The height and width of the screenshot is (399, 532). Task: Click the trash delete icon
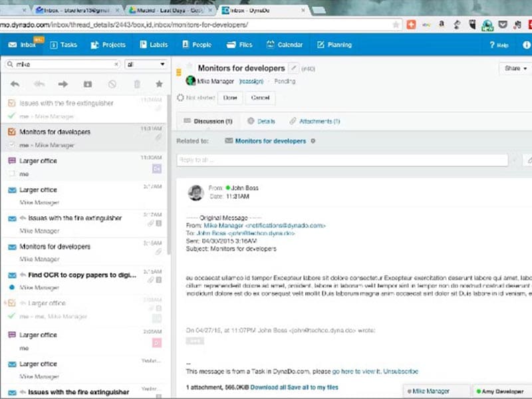pyautogui.click(x=137, y=84)
